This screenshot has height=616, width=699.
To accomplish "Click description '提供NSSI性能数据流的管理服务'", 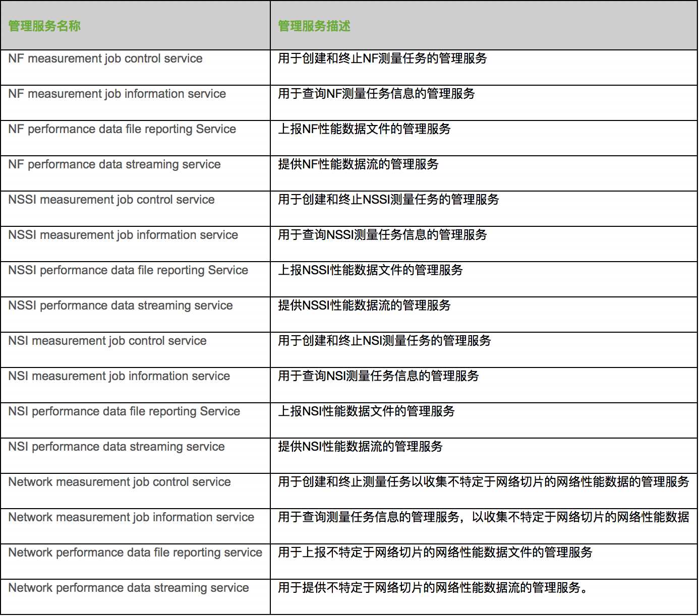I will (x=364, y=305).
